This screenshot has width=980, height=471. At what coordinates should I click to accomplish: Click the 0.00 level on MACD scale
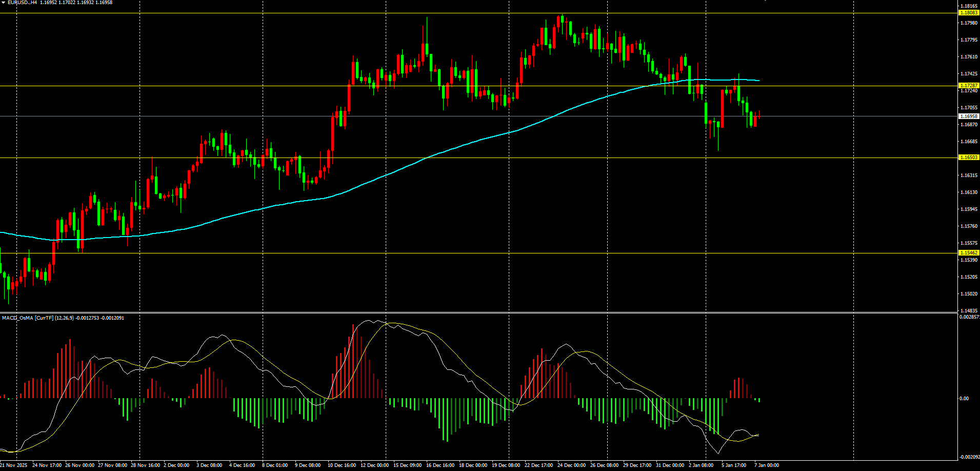(x=964, y=399)
